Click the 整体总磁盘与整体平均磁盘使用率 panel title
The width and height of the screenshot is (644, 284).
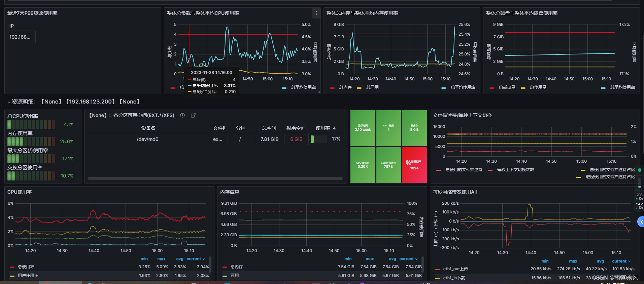pyautogui.click(x=522, y=13)
